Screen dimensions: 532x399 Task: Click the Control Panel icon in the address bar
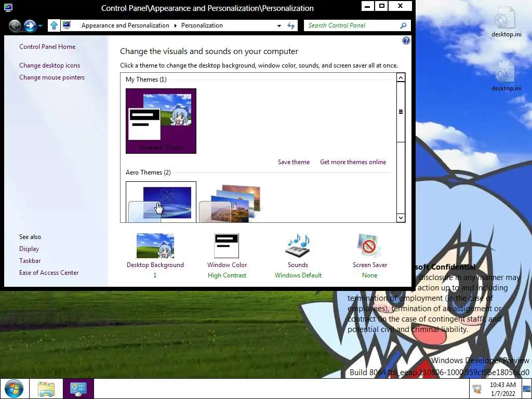tap(67, 25)
